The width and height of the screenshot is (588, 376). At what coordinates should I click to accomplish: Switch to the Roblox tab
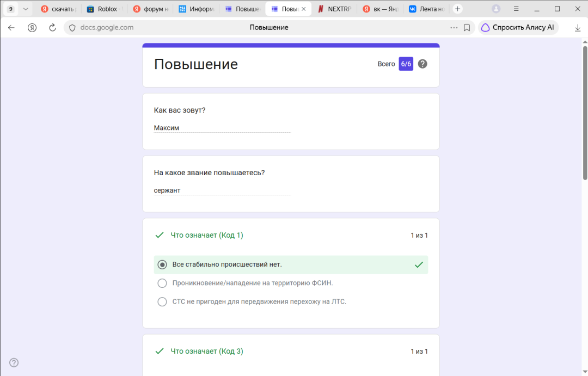[x=104, y=9]
